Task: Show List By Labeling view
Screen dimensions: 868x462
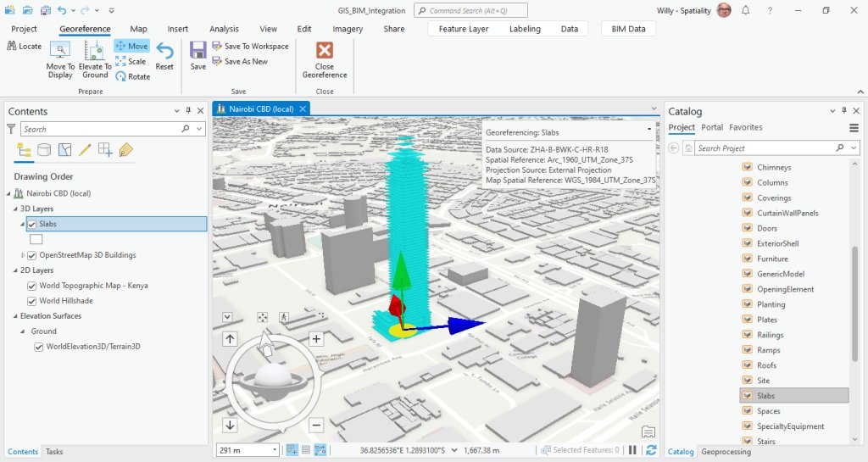Action: click(125, 150)
